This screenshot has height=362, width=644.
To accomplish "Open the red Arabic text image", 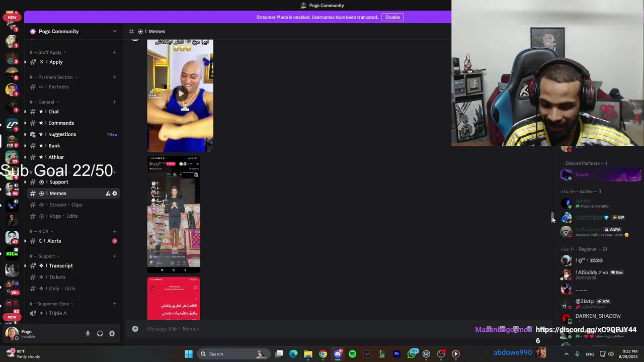I will pos(174,298).
